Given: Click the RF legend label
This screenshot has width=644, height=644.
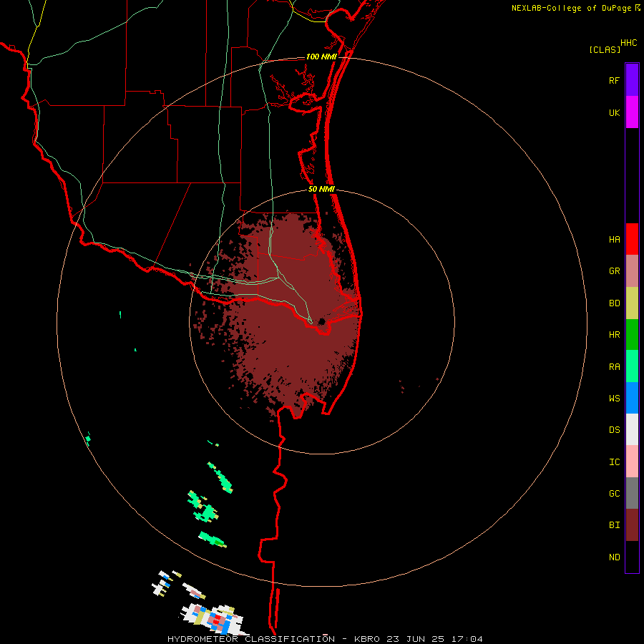Looking at the screenshot, I should coord(614,80).
